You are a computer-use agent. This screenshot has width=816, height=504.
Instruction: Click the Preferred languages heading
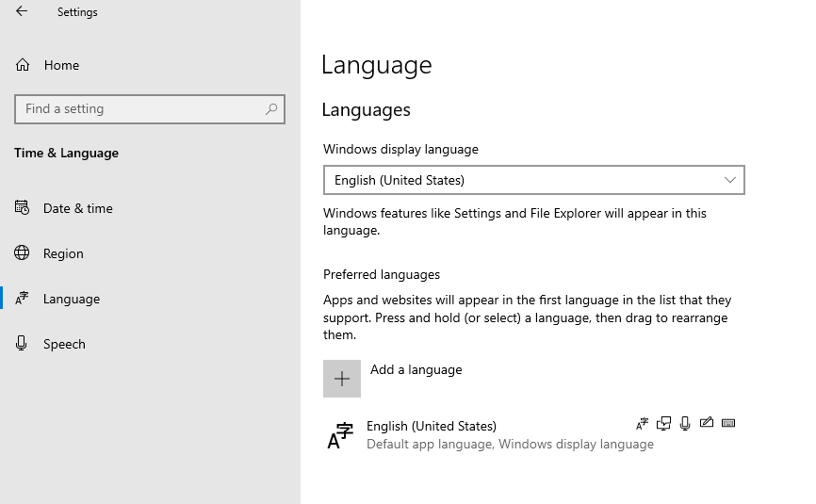click(382, 275)
